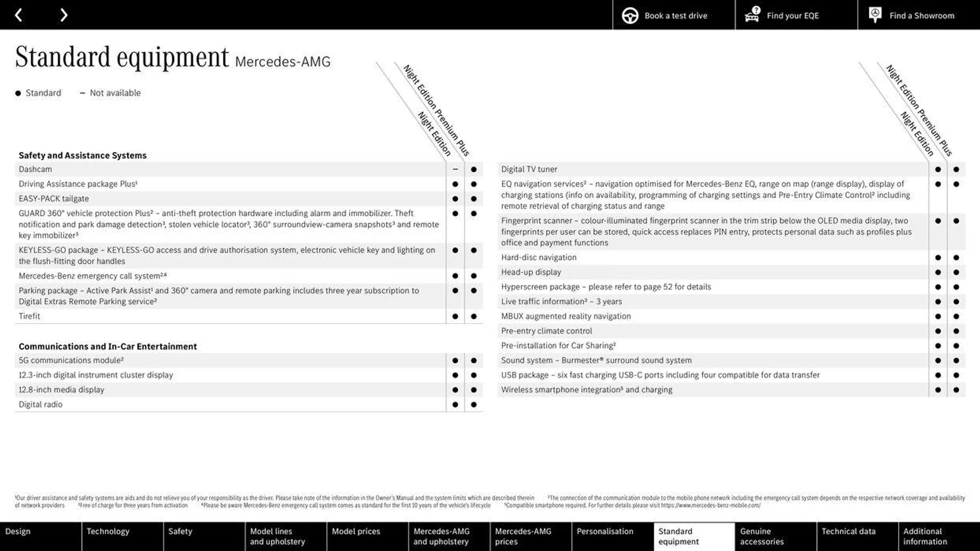Toggle Standard bullet indicator legend
980x551 pixels.
[x=17, y=92]
